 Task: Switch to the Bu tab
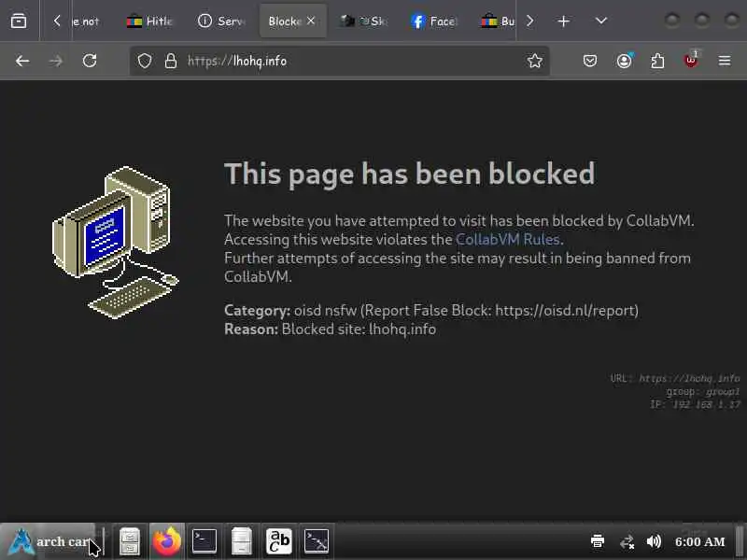(x=497, y=21)
